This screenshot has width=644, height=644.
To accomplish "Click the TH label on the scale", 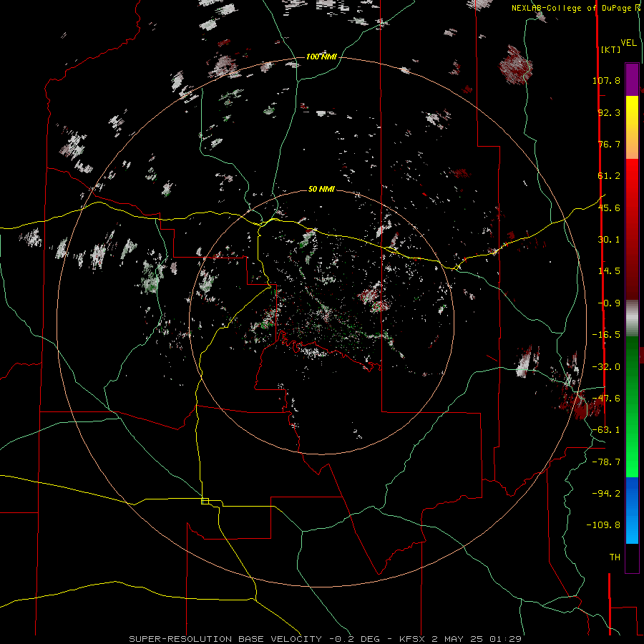I will click(615, 557).
